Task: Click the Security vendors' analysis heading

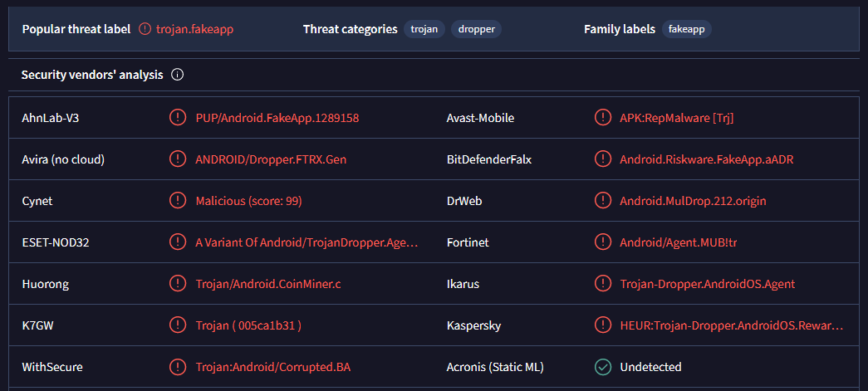Action: click(92, 75)
